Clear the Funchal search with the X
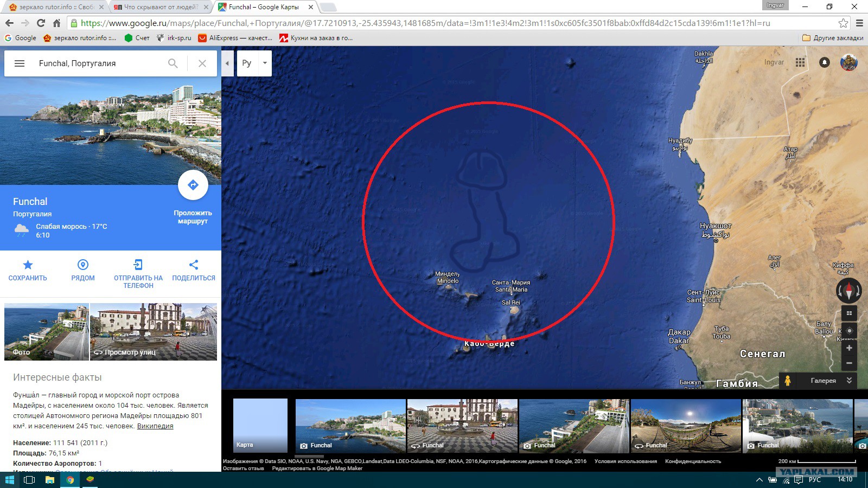Image resolution: width=868 pixels, height=488 pixels. point(202,63)
